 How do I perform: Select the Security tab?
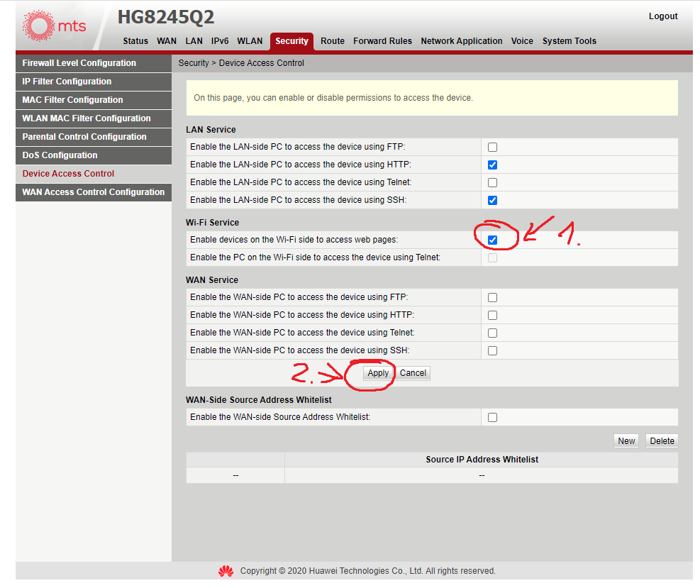click(291, 41)
